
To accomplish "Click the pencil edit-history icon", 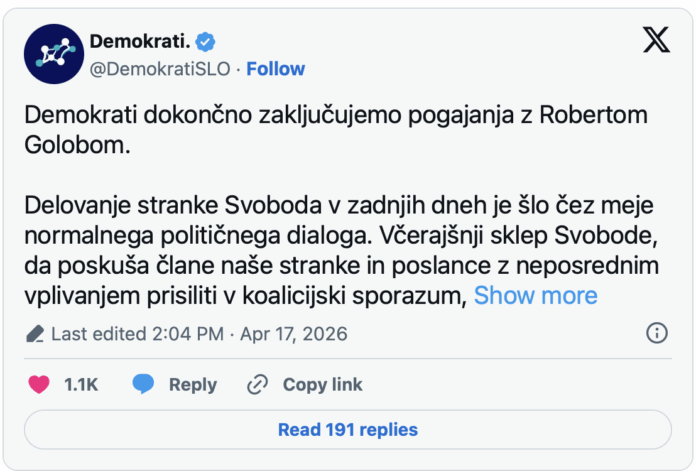I will [x=35, y=334].
